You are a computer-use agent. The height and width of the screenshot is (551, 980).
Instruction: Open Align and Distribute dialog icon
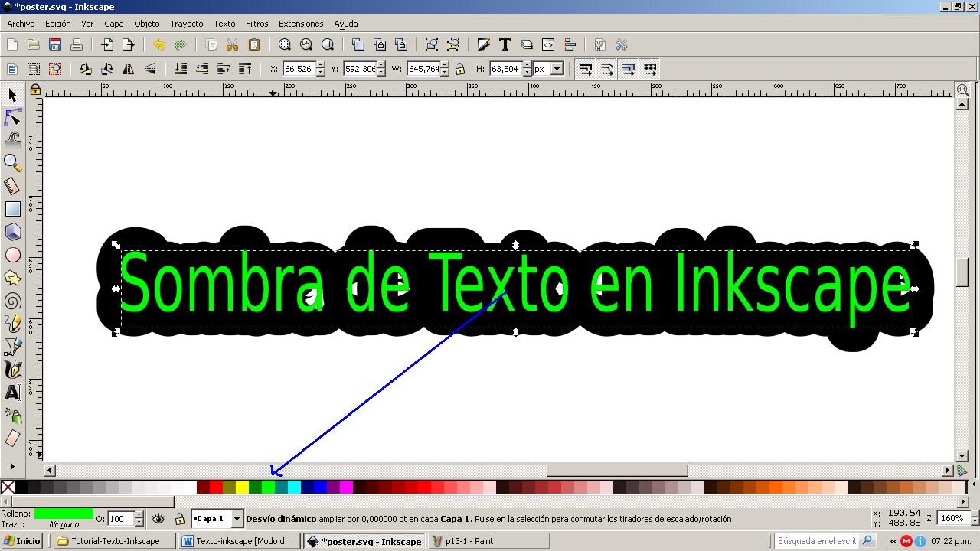[570, 44]
